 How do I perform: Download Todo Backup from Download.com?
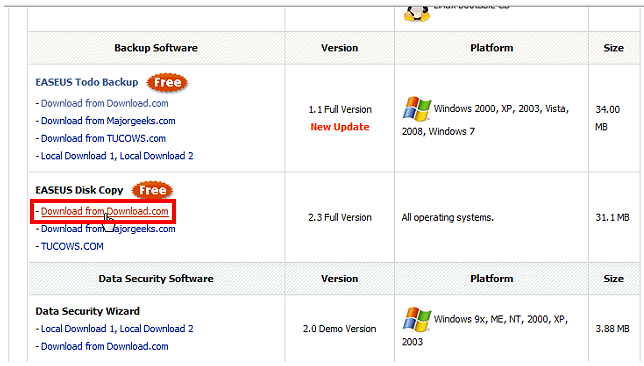[105, 104]
